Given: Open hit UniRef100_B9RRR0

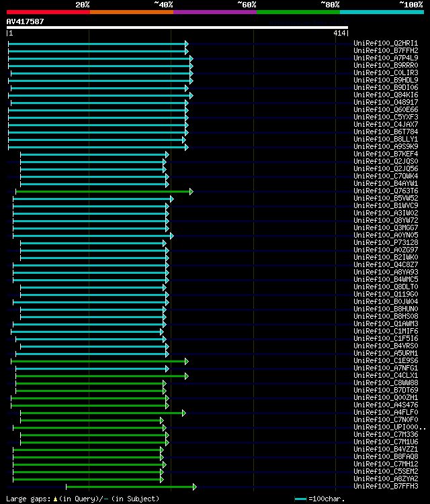Looking at the screenshot, I should pyautogui.click(x=386, y=65).
